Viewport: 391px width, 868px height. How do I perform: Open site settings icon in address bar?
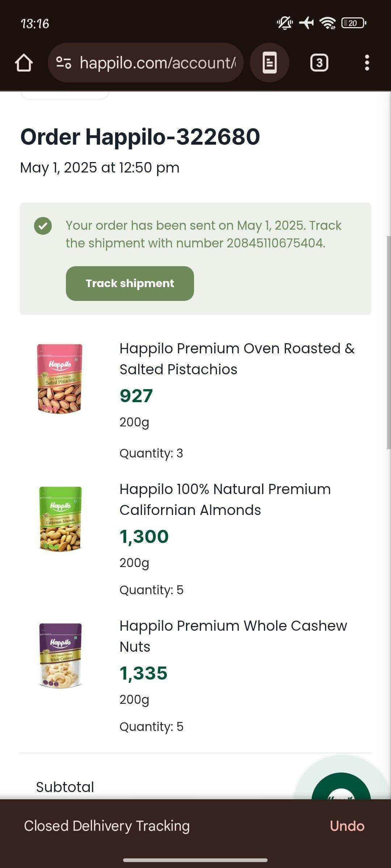[64, 63]
